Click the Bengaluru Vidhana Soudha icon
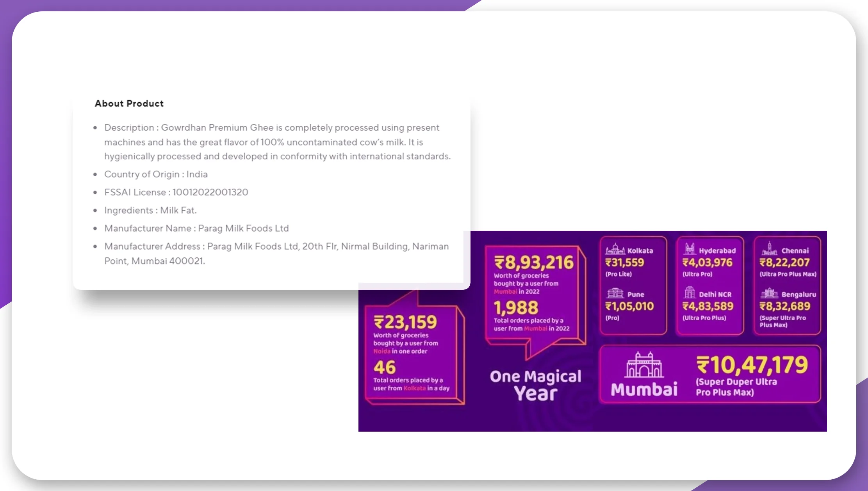Screen dimensions: 868x491 click(x=769, y=293)
